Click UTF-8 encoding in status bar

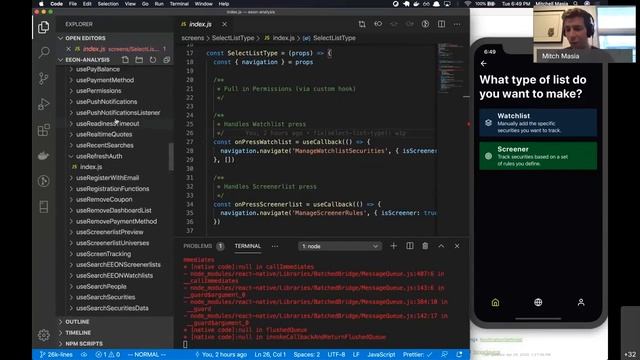[x=336, y=354]
